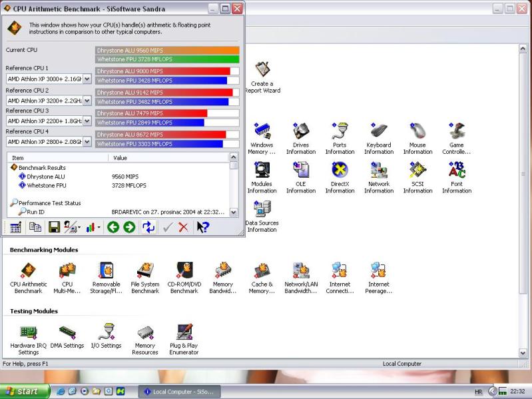This screenshot has width=532, height=399.
Task: Click the Local Computer taskbar button
Action: (x=174, y=391)
